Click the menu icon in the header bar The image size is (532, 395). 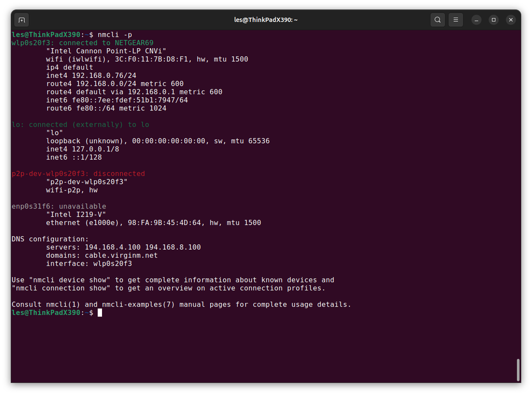click(x=455, y=19)
